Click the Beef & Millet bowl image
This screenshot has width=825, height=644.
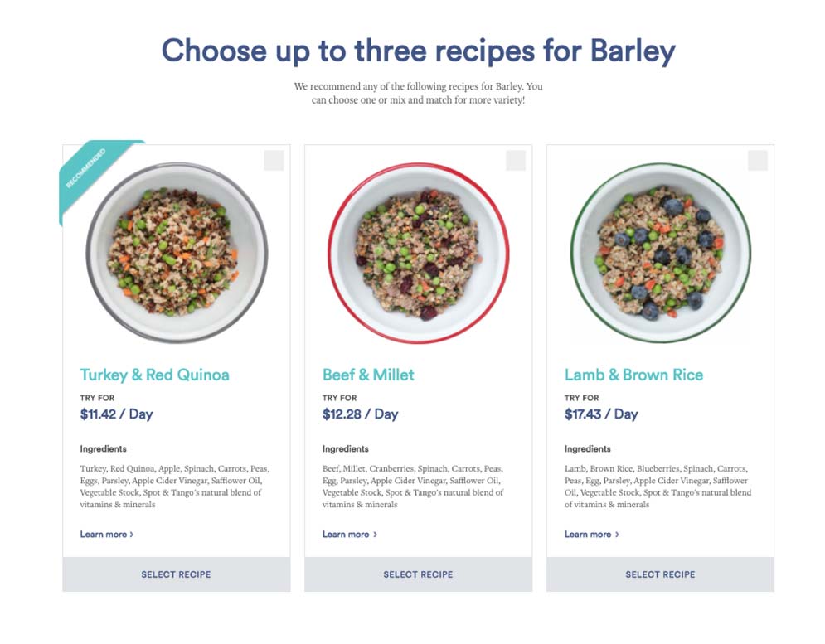pos(418,253)
